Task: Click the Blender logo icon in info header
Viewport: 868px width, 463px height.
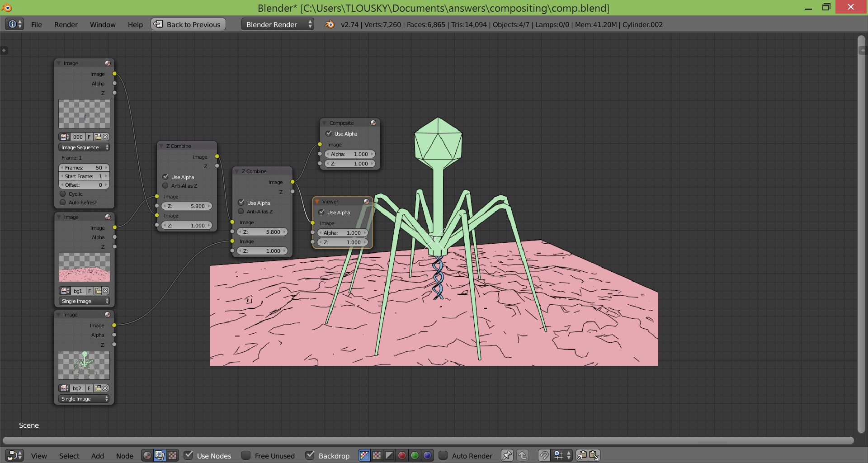Action: coord(330,24)
